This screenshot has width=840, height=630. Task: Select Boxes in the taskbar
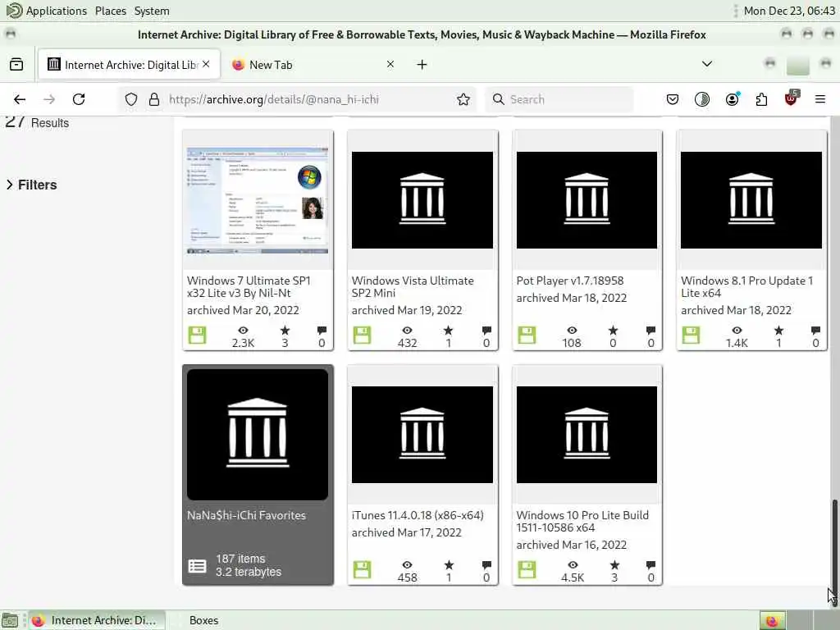(x=203, y=620)
